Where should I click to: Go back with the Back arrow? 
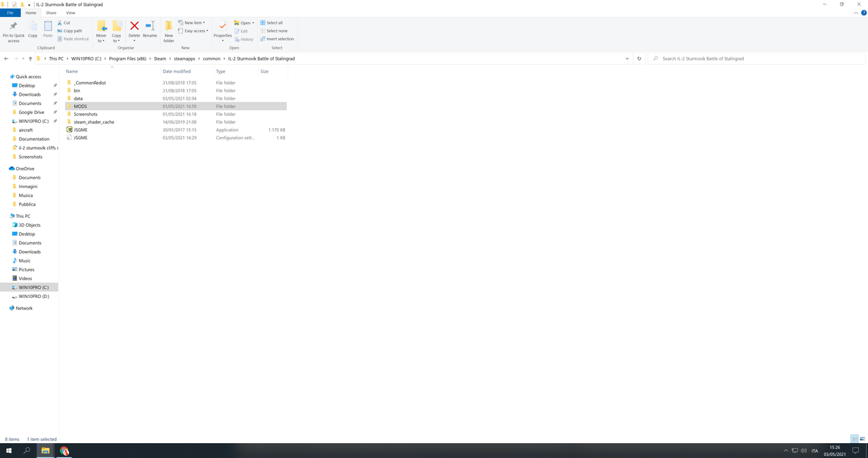(x=6, y=58)
